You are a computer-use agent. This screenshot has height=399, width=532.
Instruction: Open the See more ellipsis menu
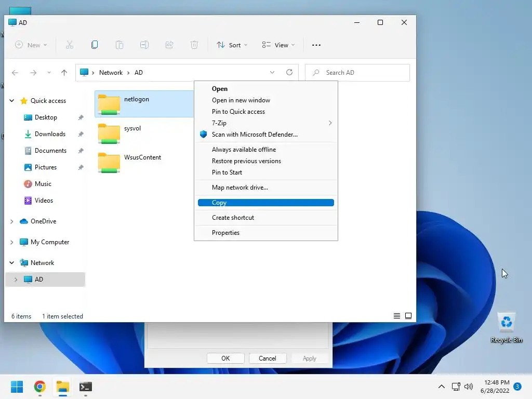pos(316,45)
